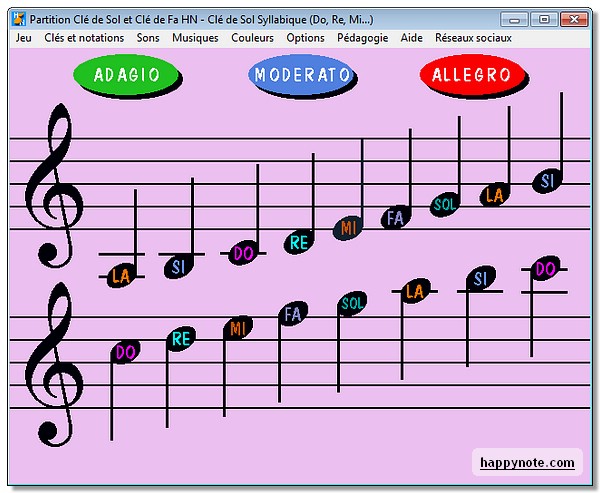Click the lower staff treble clef
This screenshot has height=493, width=600.
coord(54,364)
